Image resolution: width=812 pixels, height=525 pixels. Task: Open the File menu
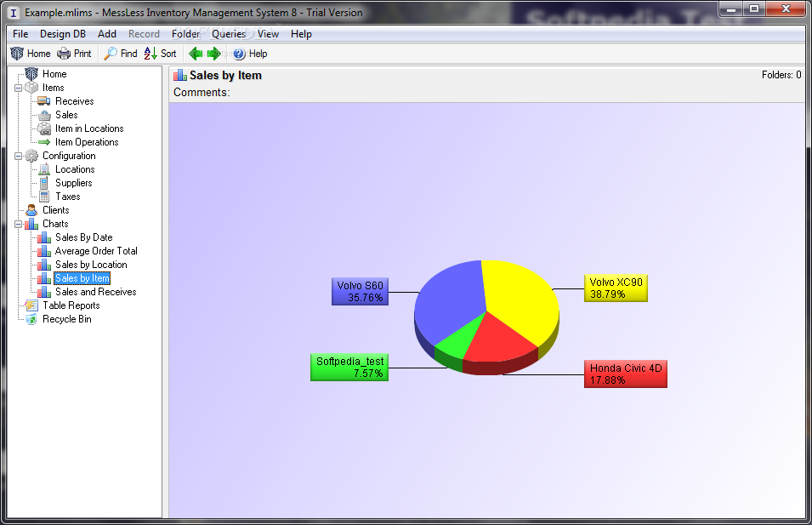tap(20, 34)
